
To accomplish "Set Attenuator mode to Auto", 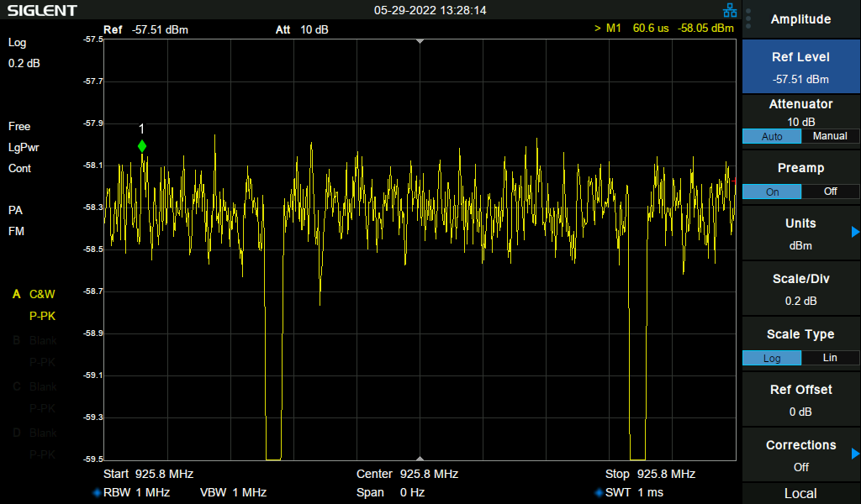I will pos(772,136).
